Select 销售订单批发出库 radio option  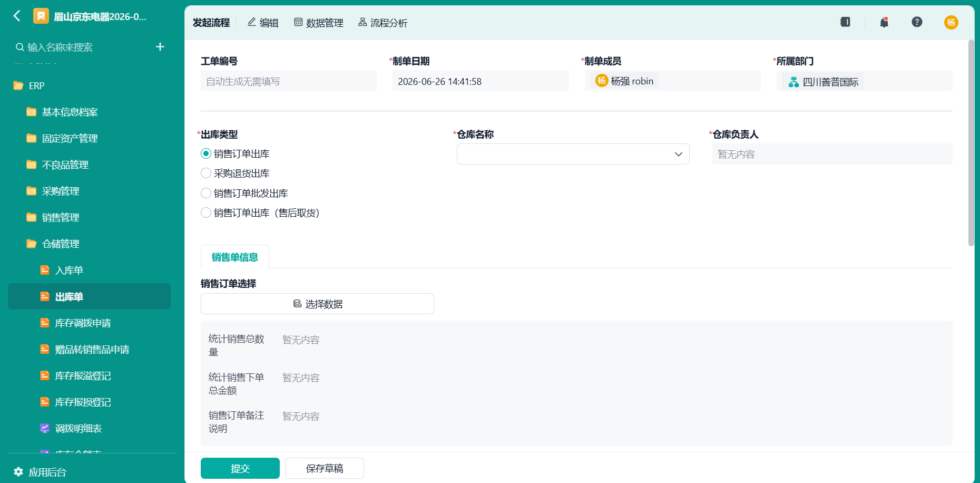(x=206, y=193)
